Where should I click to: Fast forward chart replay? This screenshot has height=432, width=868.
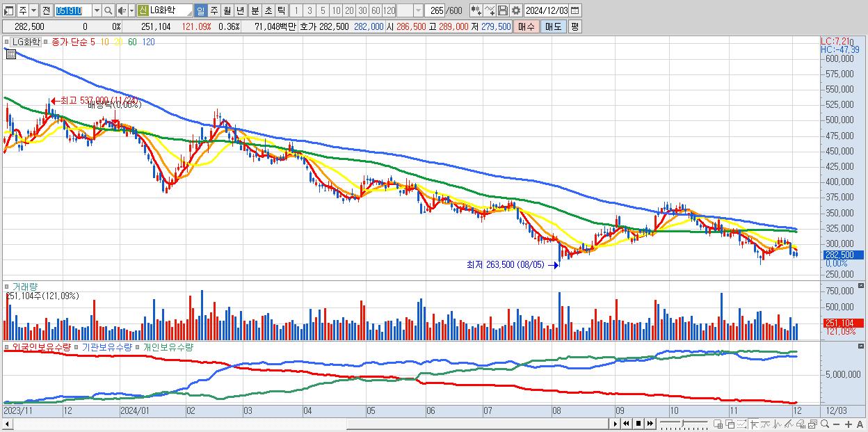coord(650,424)
